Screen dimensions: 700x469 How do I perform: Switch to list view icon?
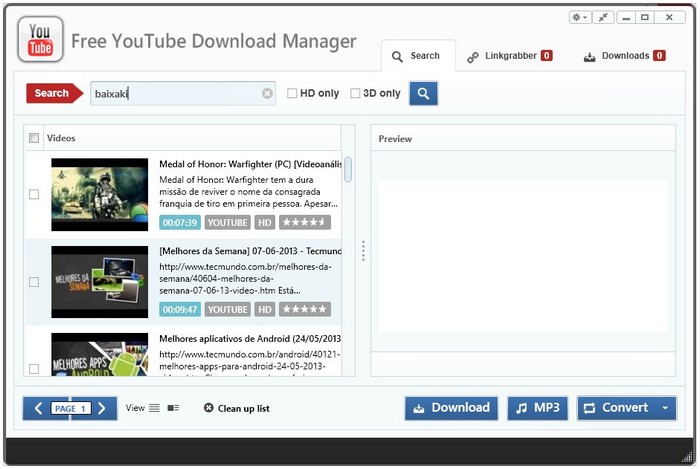(x=154, y=408)
